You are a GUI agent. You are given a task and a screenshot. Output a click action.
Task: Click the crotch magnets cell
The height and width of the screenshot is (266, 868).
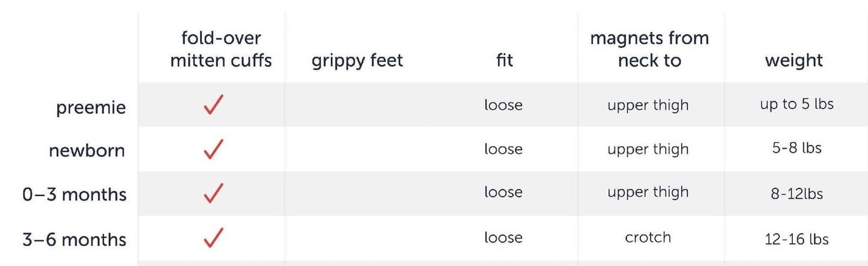(x=648, y=237)
